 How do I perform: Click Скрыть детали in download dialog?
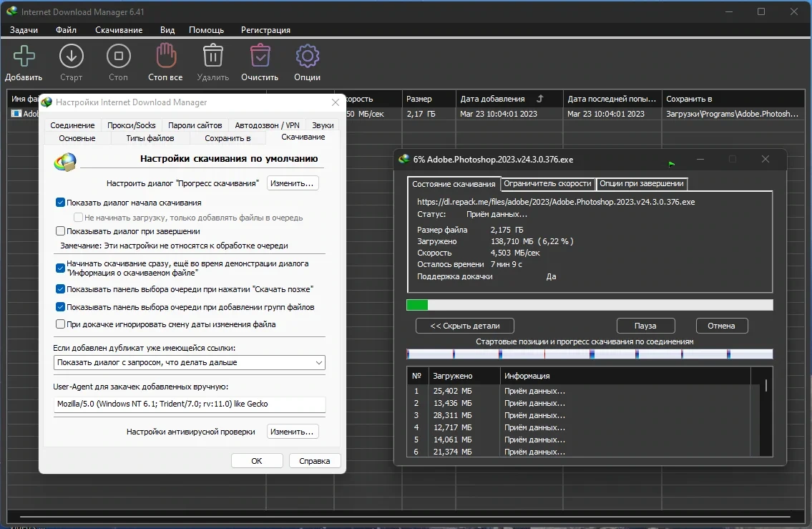pyautogui.click(x=464, y=326)
